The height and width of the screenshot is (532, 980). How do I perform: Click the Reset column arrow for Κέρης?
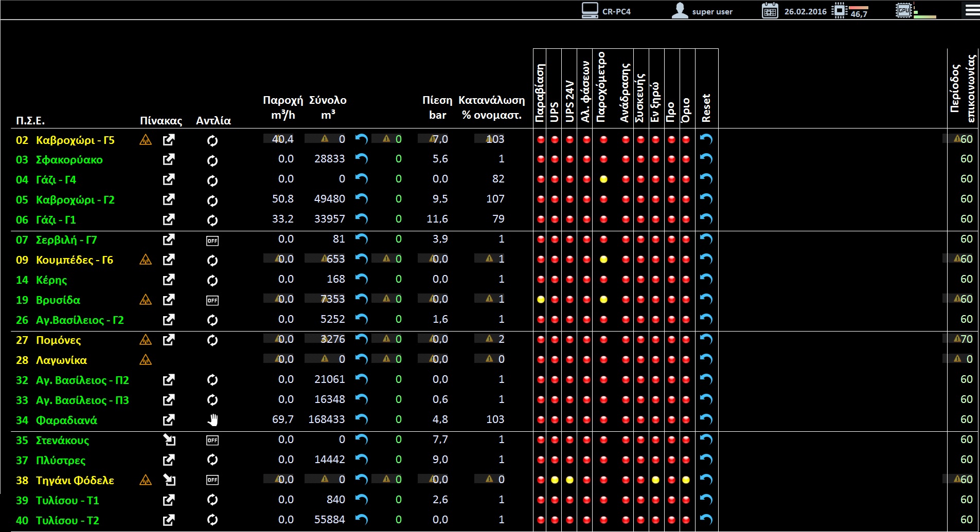(x=706, y=279)
